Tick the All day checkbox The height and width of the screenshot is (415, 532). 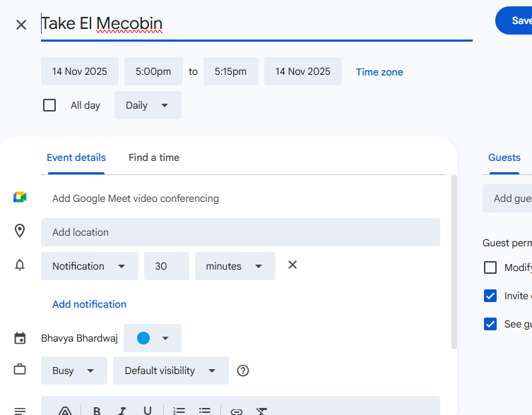click(49, 105)
